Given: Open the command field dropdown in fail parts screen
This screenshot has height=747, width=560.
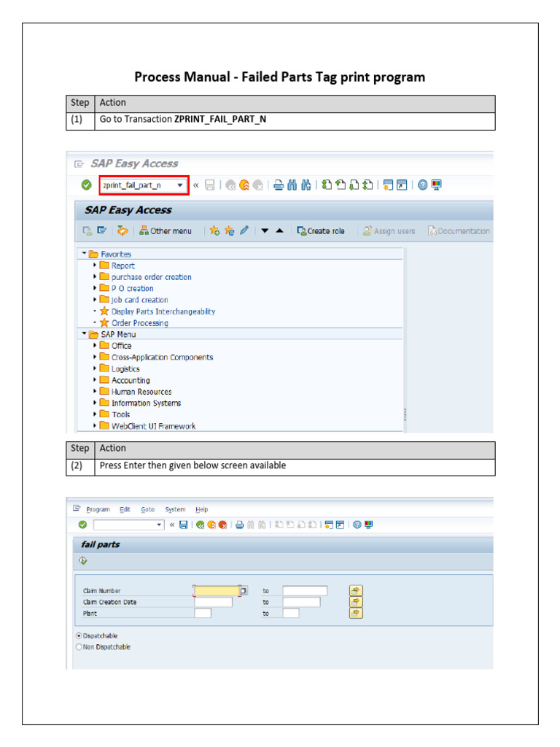Looking at the screenshot, I should point(160,525).
